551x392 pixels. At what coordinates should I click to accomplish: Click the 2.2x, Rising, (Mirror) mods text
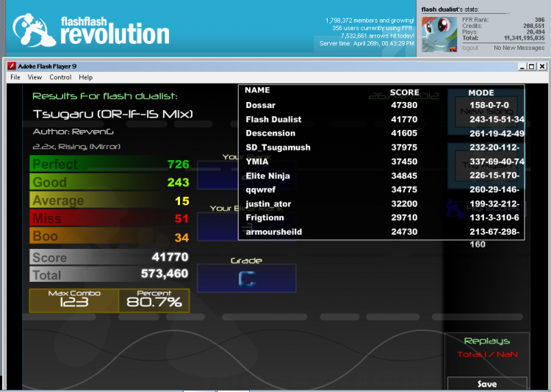pyautogui.click(x=76, y=147)
